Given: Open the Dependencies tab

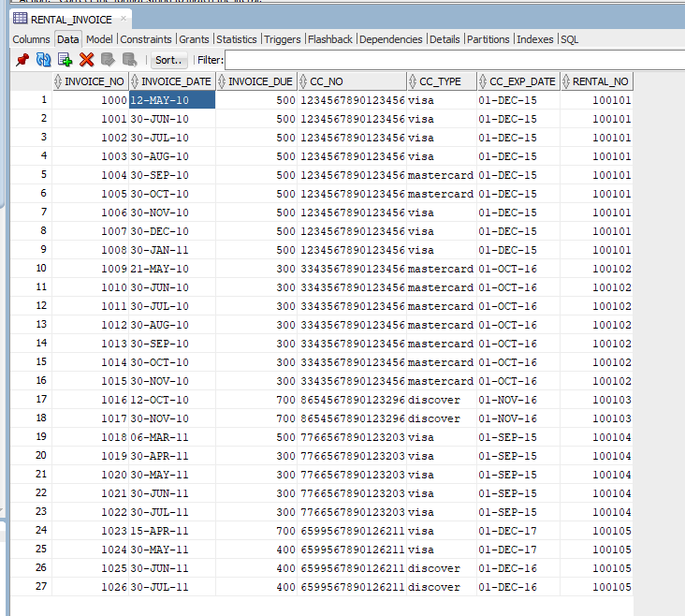Looking at the screenshot, I should pos(390,39).
